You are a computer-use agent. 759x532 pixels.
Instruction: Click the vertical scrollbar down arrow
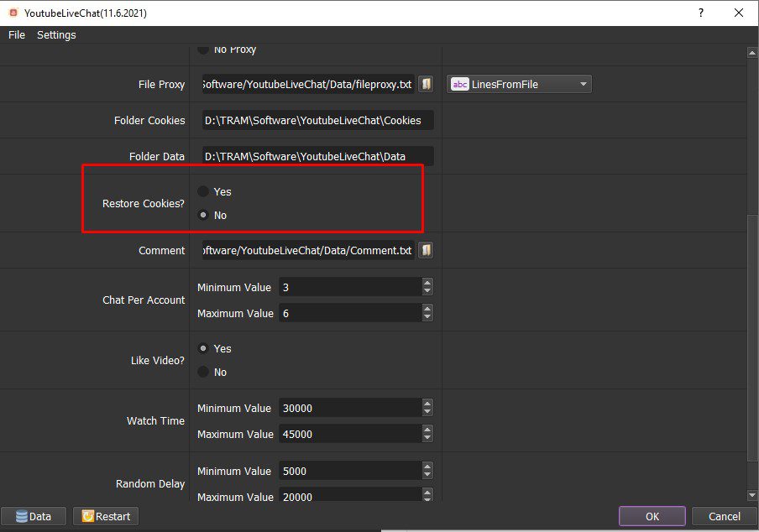(x=752, y=495)
